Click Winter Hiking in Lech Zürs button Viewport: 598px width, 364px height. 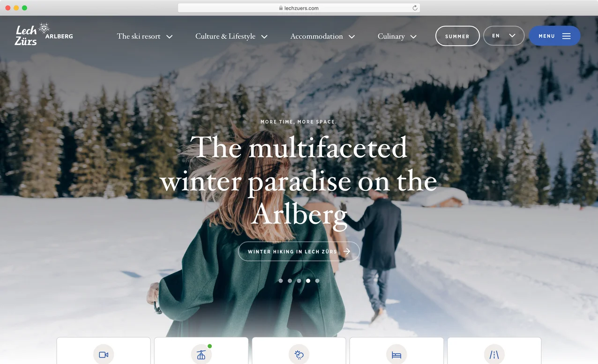(x=299, y=252)
